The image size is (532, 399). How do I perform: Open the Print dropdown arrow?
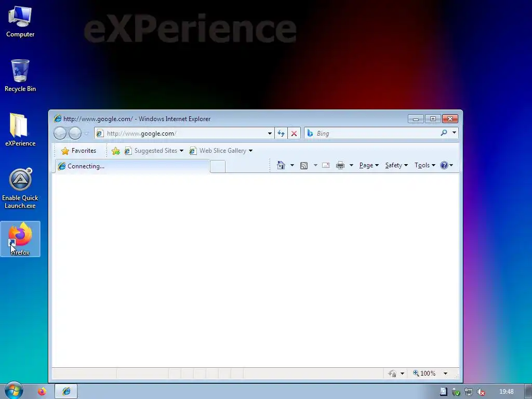352,165
